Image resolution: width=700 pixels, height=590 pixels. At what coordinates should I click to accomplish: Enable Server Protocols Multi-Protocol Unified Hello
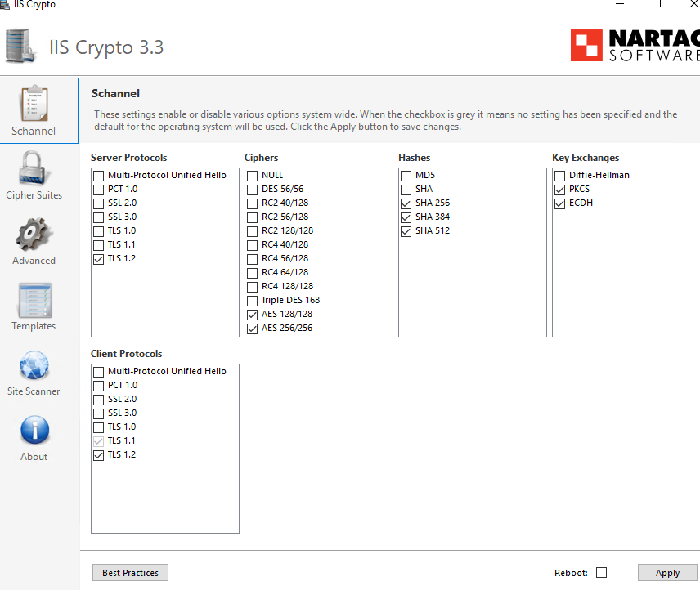tap(99, 176)
